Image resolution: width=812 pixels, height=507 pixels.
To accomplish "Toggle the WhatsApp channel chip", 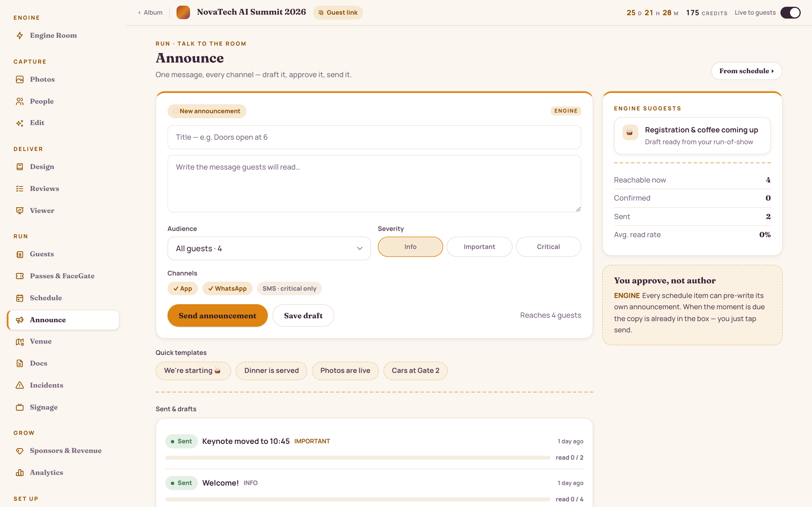I will coord(227,288).
